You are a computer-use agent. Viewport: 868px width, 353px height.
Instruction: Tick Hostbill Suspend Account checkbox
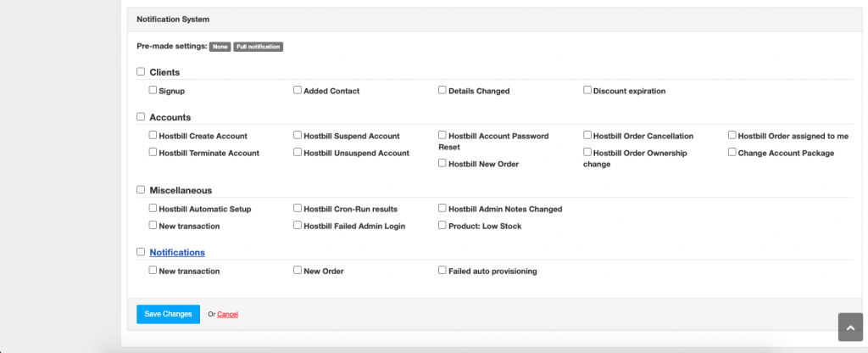[x=298, y=135]
